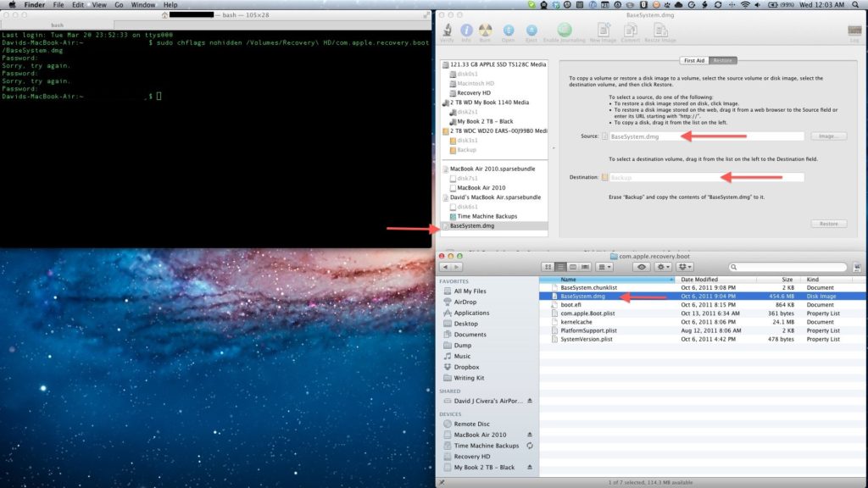Go back in Finder window
Screen dimensions: 868x488
[445, 267]
